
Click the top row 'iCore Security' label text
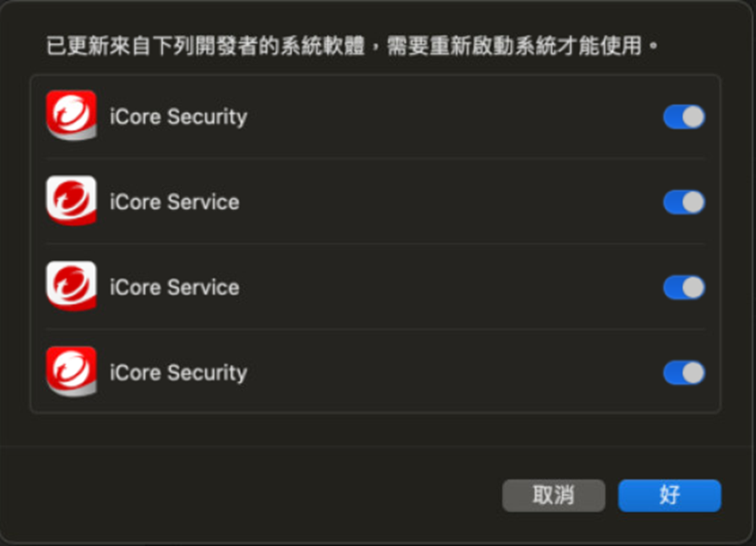point(178,117)
